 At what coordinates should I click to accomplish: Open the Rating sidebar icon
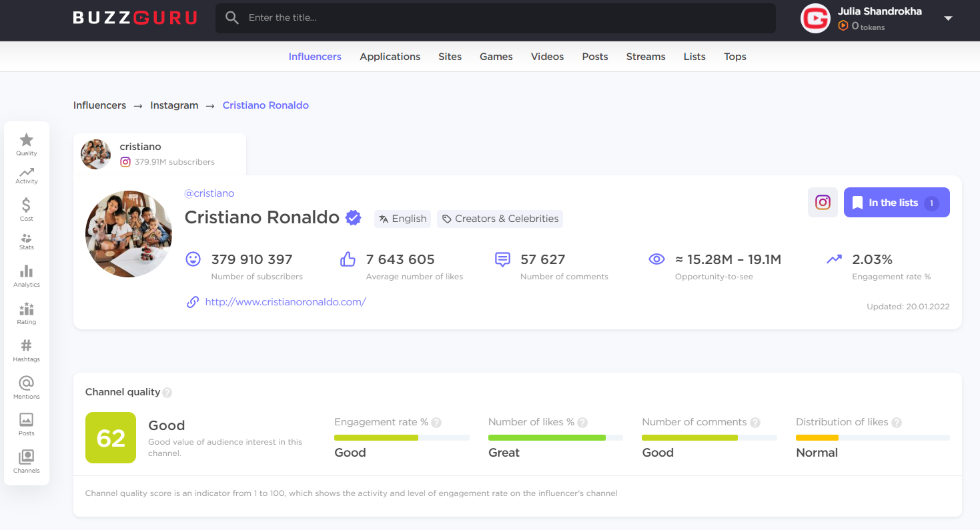click(x=27, y=313)
